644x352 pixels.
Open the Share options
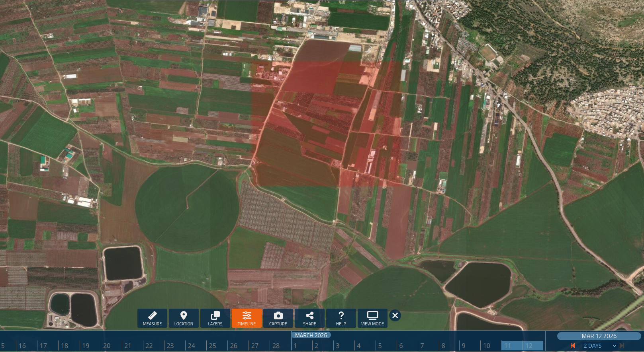tap(309, 318)
